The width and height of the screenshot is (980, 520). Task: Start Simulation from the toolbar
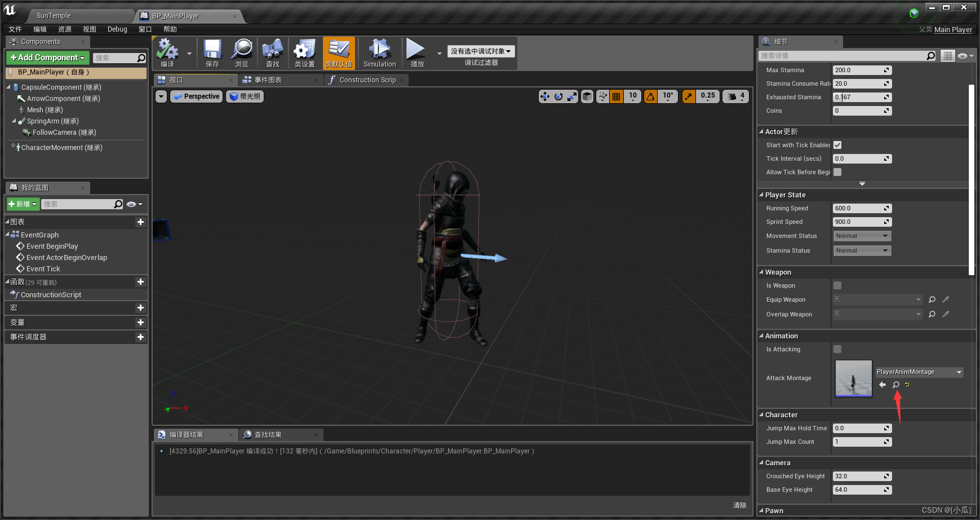coord(380,54)
